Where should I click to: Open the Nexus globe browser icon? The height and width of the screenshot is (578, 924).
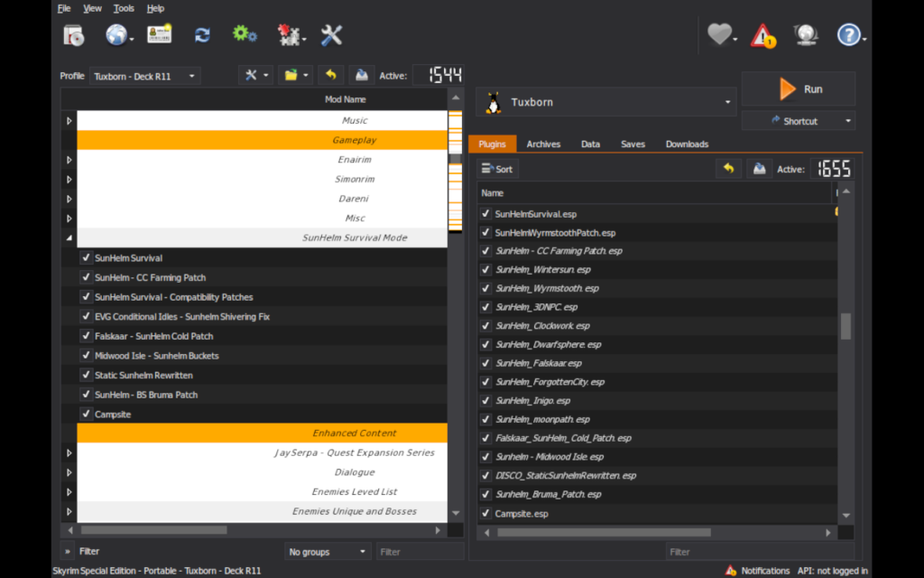pyautogui.click(x=116, y=35)
